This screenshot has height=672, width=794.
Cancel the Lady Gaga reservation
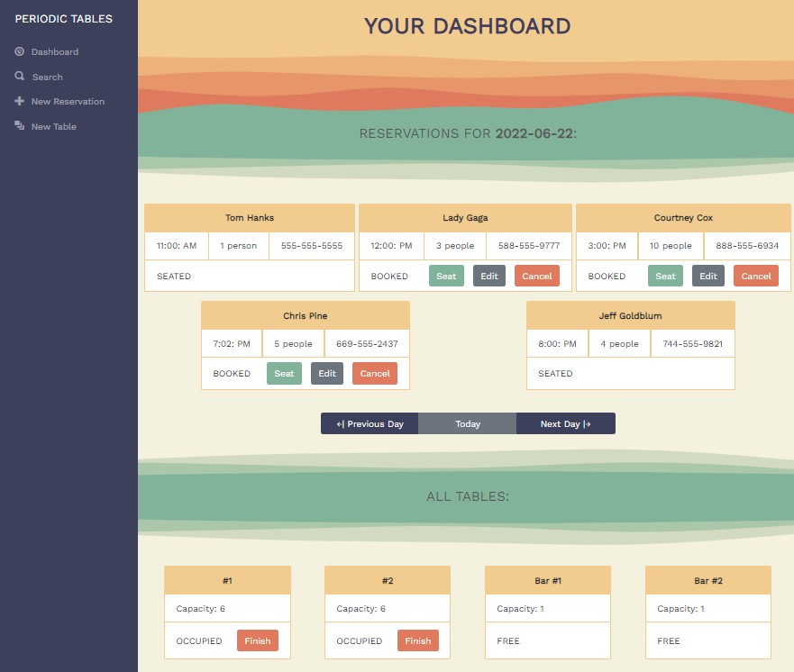537,276
